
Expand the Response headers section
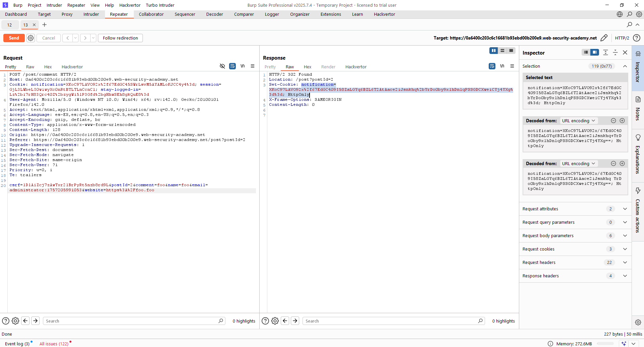(625, 276)
